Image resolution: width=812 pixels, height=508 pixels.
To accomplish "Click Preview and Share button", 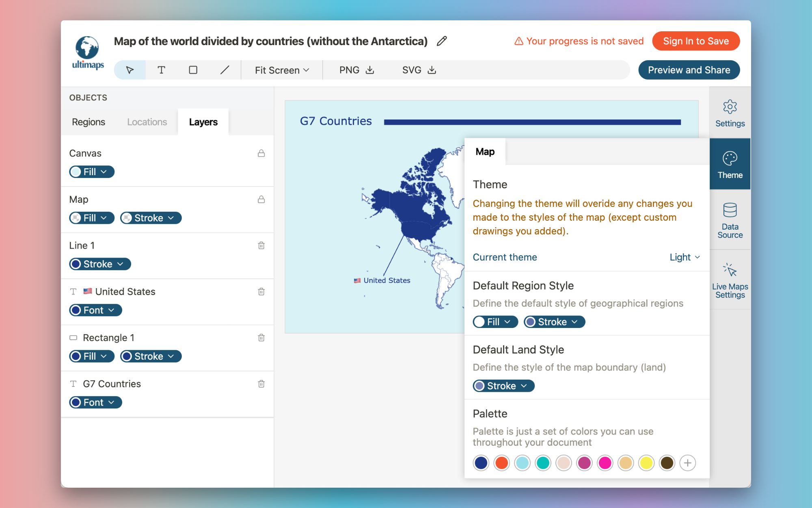I will (689, 70).
